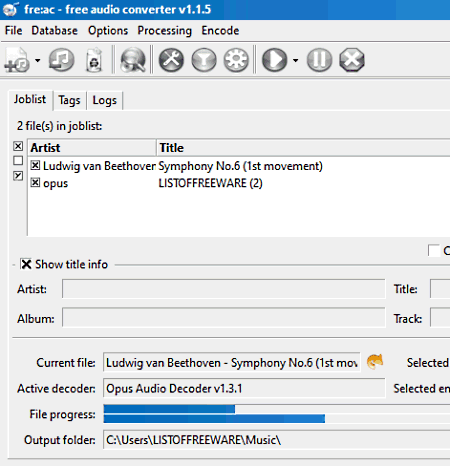The width and height of the screenshot is (450, 466).
Task: Open the Options menu
Action: (x=108, y=31)
